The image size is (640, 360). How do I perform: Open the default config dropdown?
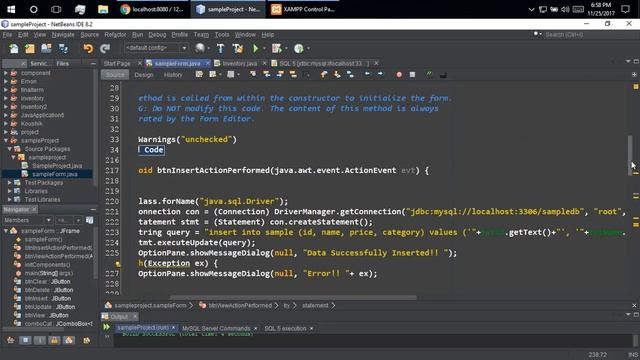[156, 48]
